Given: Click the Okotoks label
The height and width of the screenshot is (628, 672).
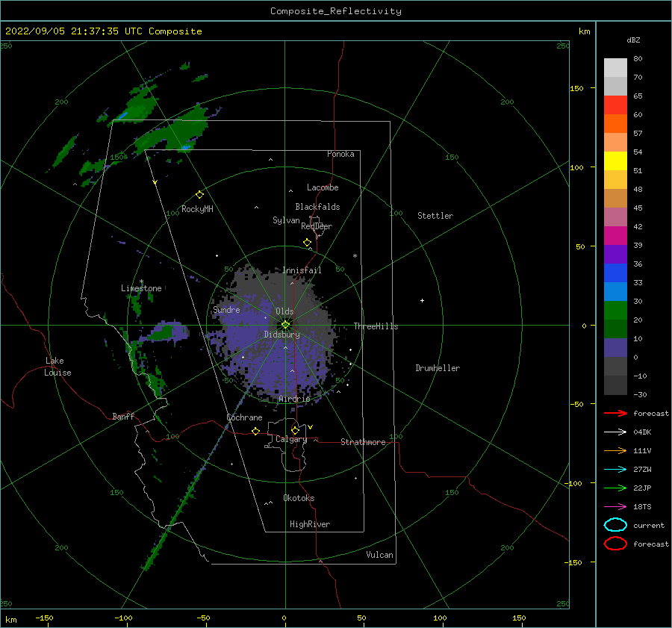Looking at the screenshot, I should 299,498.
